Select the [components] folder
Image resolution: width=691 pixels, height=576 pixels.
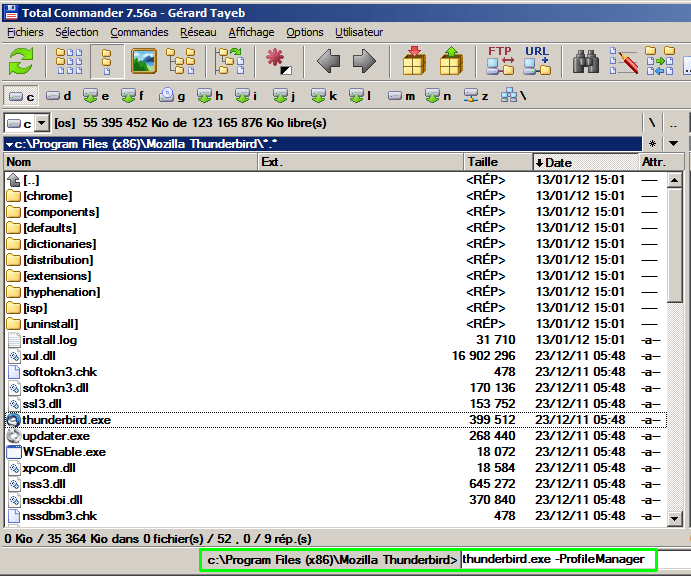336,212
